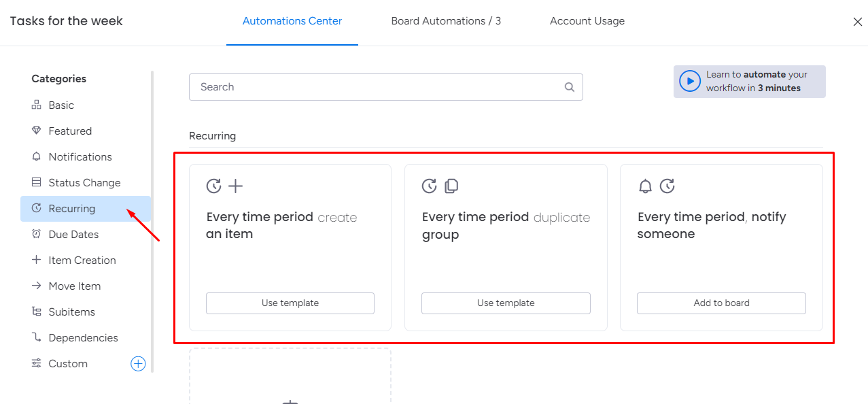Click the Subitems icon in categories
This screenshot has width=868, height=404.
click(37, 312)
